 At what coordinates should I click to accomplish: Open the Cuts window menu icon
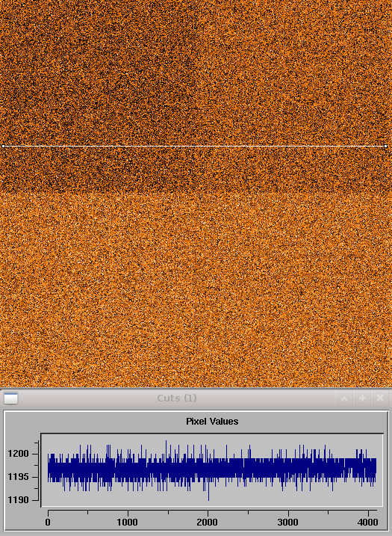tap(10, 398)
